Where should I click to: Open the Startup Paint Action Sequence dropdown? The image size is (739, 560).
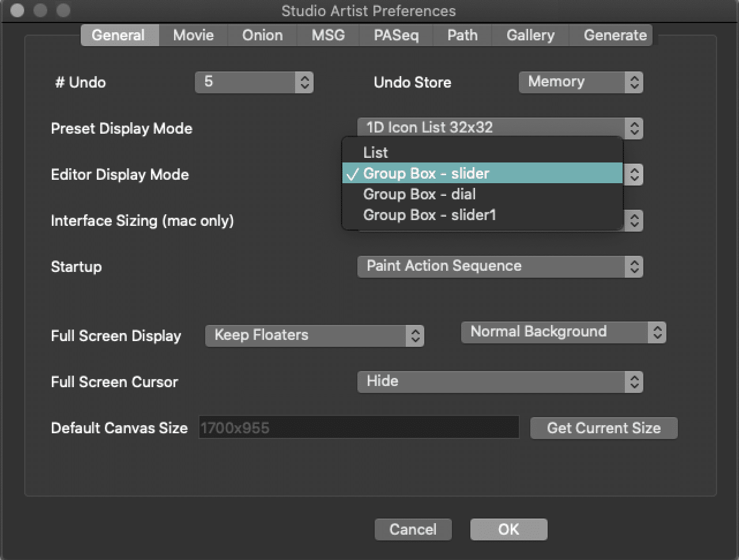500,266
